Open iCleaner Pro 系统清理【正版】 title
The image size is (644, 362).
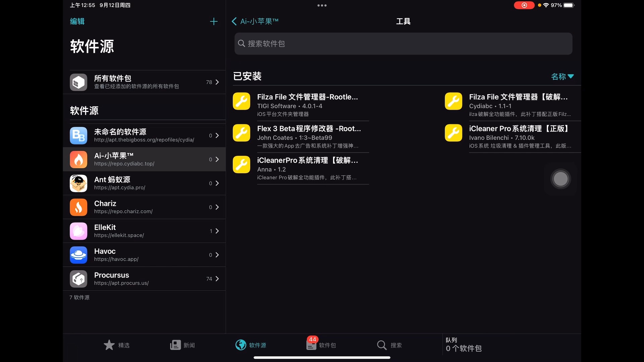519,129
